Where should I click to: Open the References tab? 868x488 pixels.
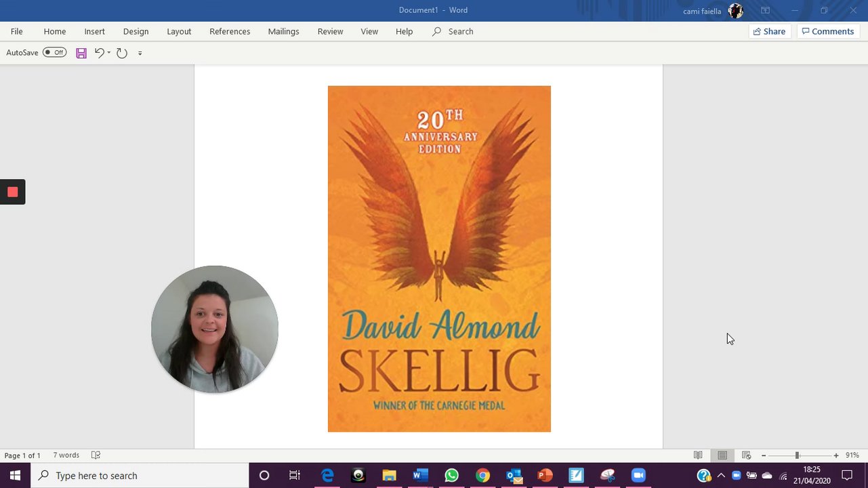pyautogui.click(x=230, y=31)
